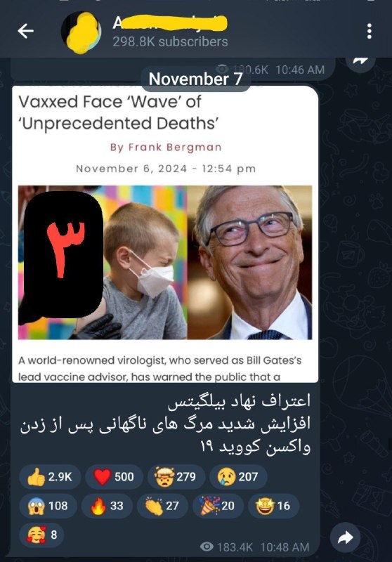Tap the forward arrow beside the post
The image size is (392, 562).
pos(345,537)
